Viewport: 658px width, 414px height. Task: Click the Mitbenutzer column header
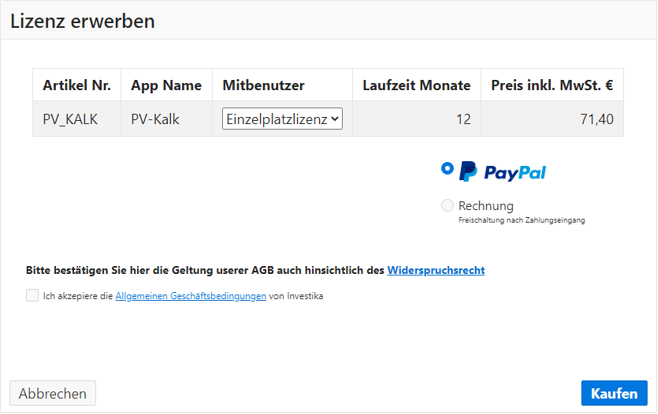(282, 85)
